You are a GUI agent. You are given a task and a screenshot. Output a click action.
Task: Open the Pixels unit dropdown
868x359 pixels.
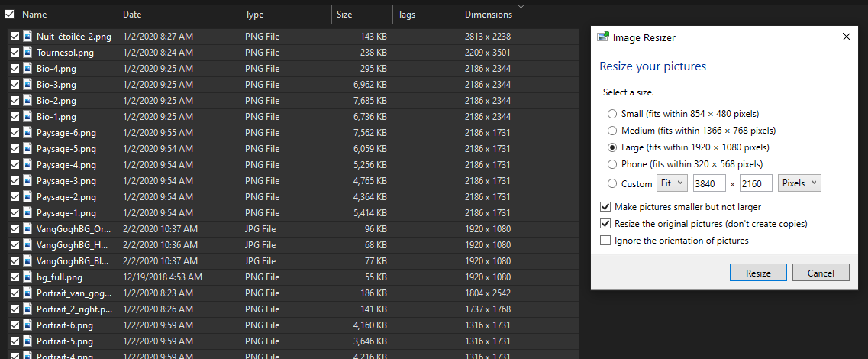[x=799, y=183]
